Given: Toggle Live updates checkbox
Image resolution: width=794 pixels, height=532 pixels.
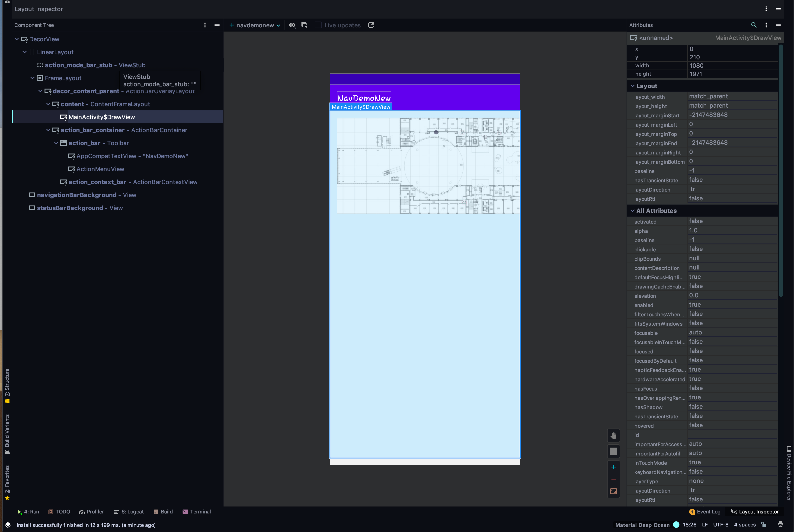Looking at the screenshot, I should (x=318, y=25).
